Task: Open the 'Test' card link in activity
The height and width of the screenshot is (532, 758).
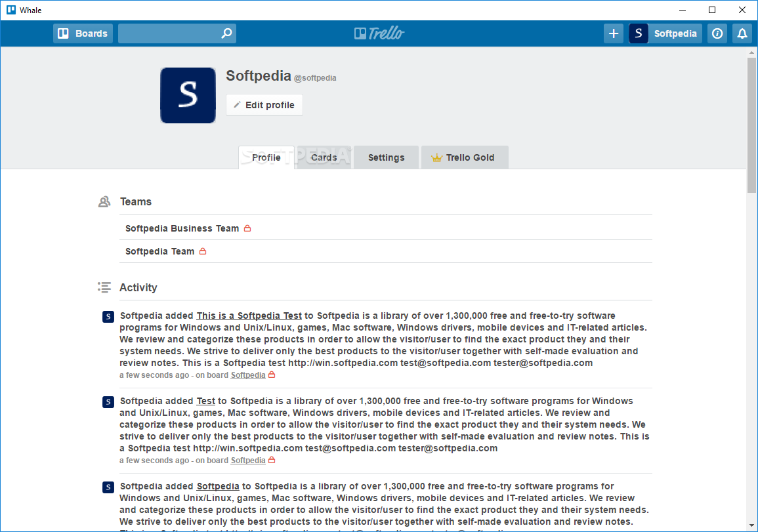Action: coord(206,401)
